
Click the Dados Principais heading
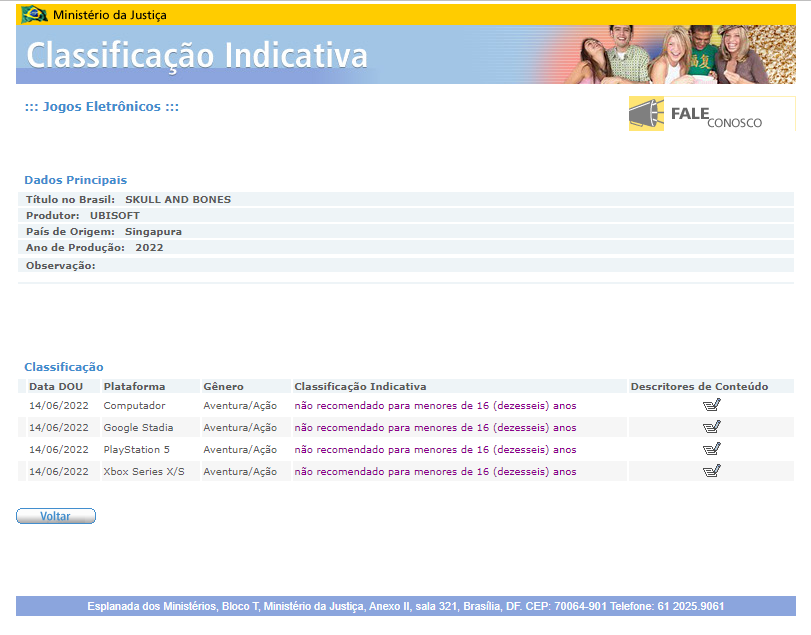click(x=76, y=180)
